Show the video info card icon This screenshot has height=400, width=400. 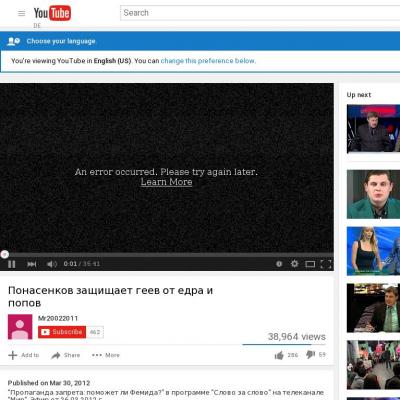click(x=279, y=264)
